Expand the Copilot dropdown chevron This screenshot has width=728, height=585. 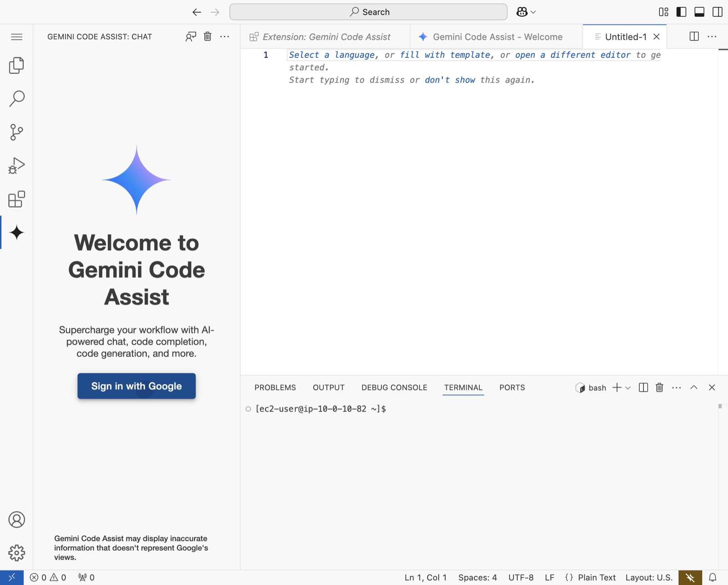point(533,12)
